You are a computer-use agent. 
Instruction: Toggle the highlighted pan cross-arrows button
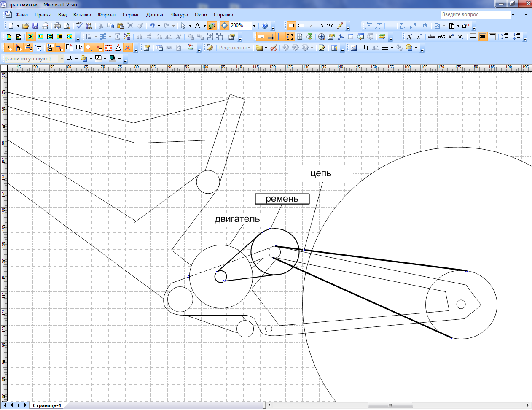coord(224,26)
